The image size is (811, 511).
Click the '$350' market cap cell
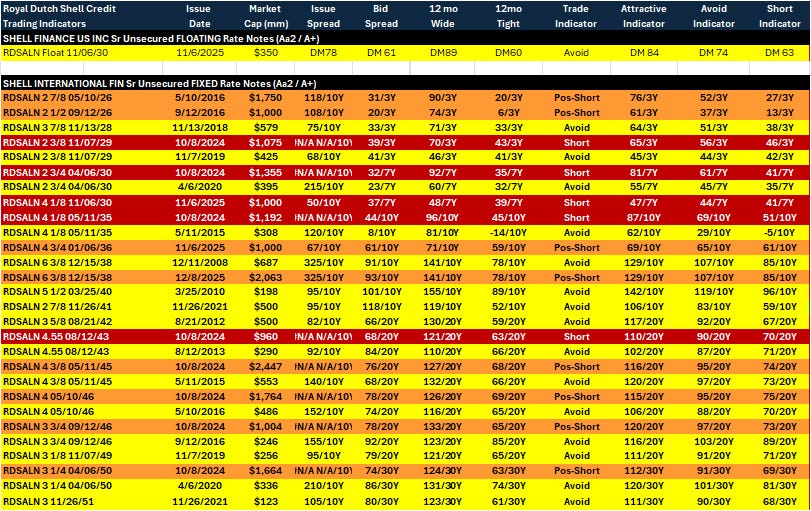(266, 53)
